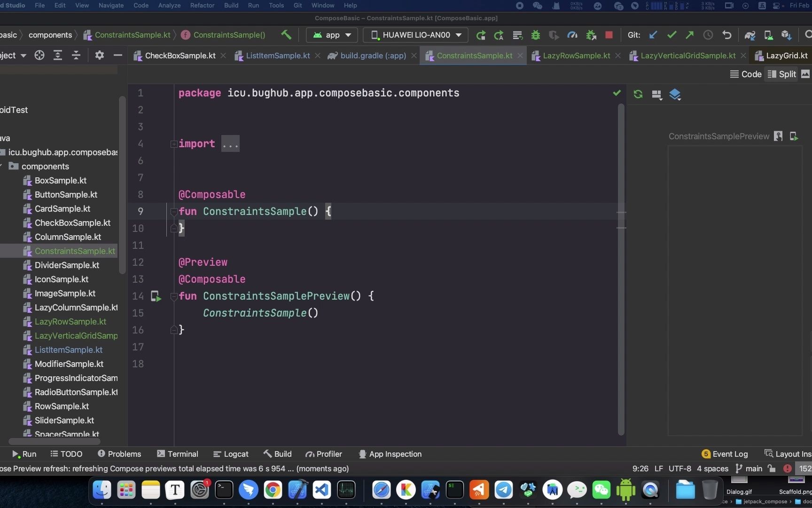The height and width of the screenshot is (508, 812).
Task: Open the app run configuration dropdown
Action: pos(332,35)
